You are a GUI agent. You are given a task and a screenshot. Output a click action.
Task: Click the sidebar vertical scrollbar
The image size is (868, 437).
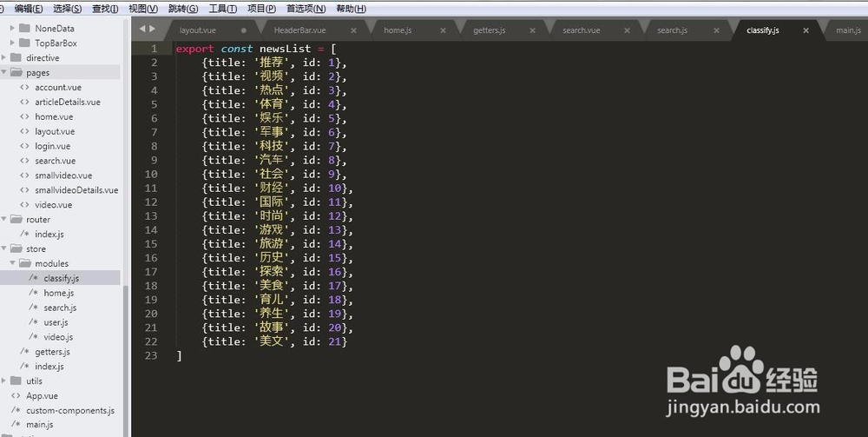126,360
